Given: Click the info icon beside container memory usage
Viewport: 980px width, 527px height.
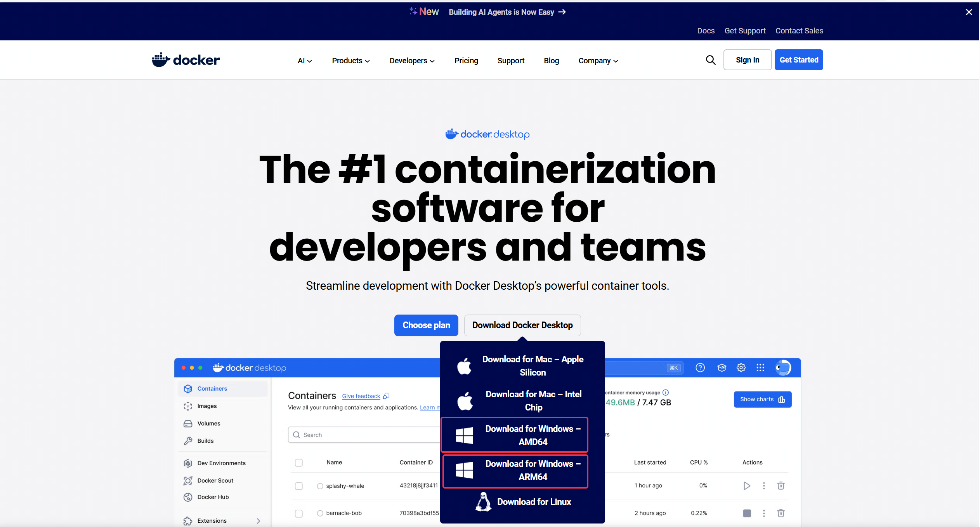Looking at the screenshot, I should [666, 393].
